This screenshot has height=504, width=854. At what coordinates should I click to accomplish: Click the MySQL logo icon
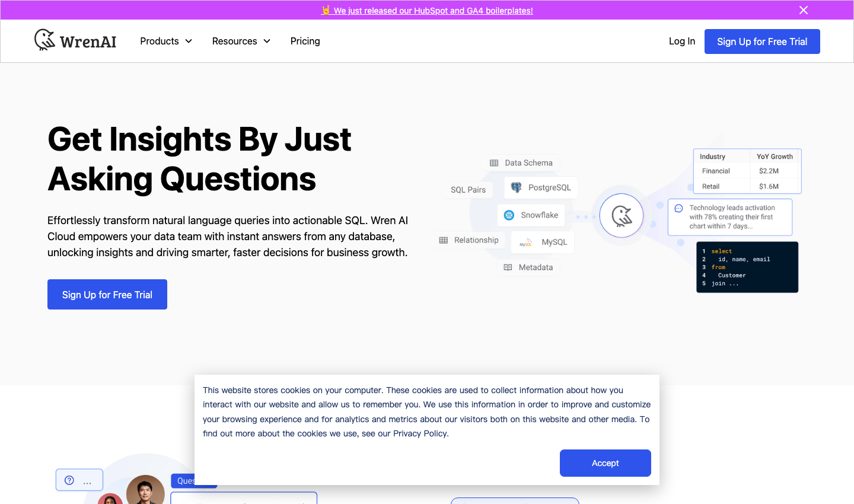525,243
